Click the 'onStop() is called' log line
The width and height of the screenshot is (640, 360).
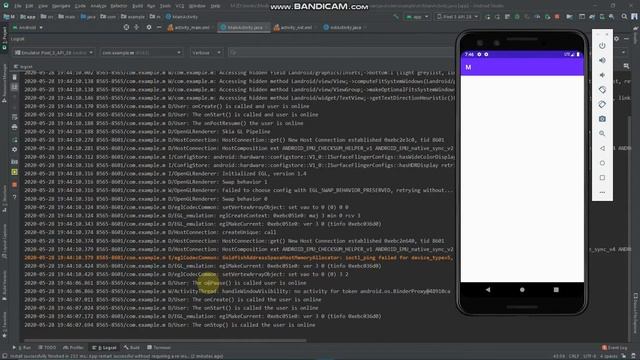pos(169,325)
